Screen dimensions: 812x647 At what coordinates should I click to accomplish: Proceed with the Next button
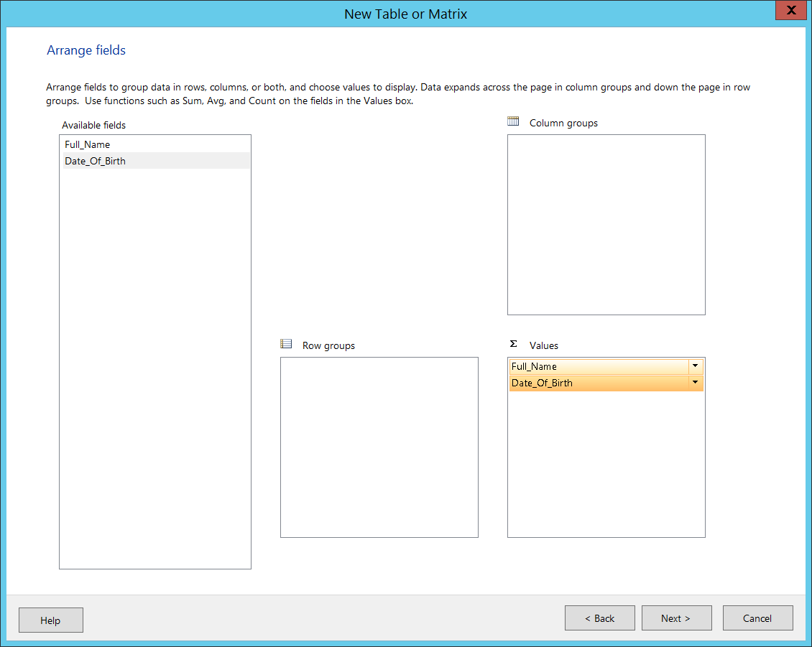click(676, 618)
